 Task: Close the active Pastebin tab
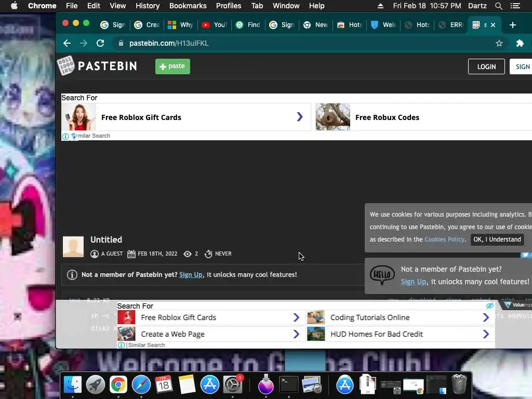(x=493, y=25)
